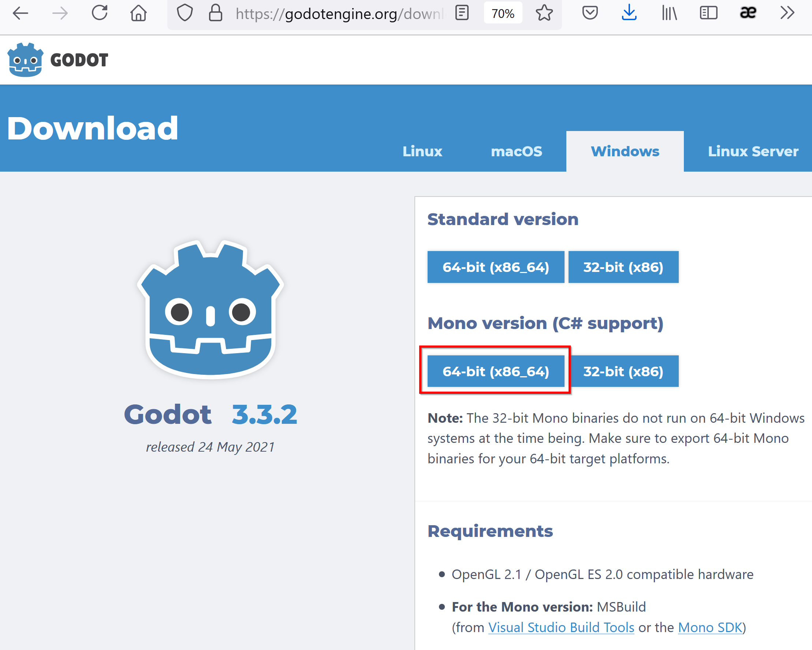Show the sidebar panel
Image resolution: width=812 pixels, height=650 pixels.
click(708, 13)
